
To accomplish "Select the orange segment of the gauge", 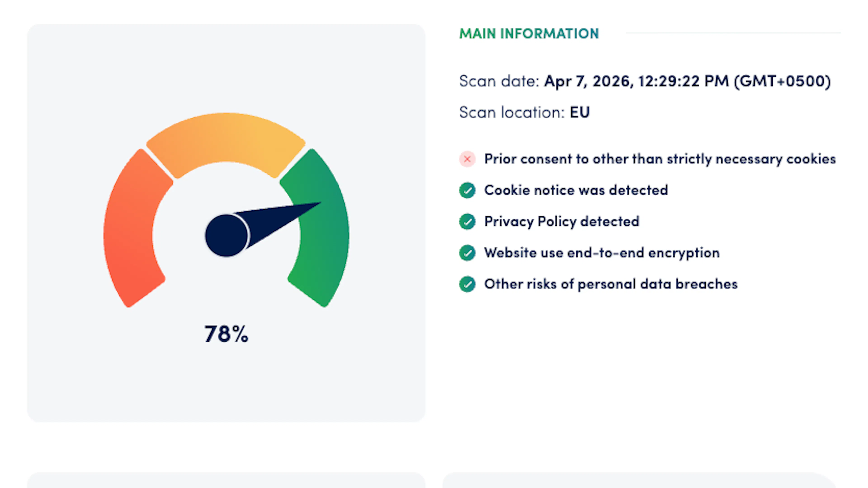I will [x=226, y=141].
